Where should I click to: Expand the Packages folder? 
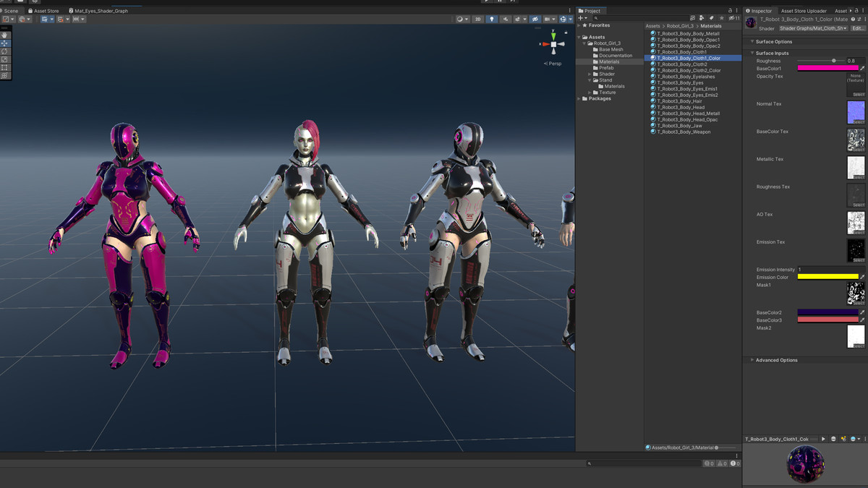click(579, 98)
